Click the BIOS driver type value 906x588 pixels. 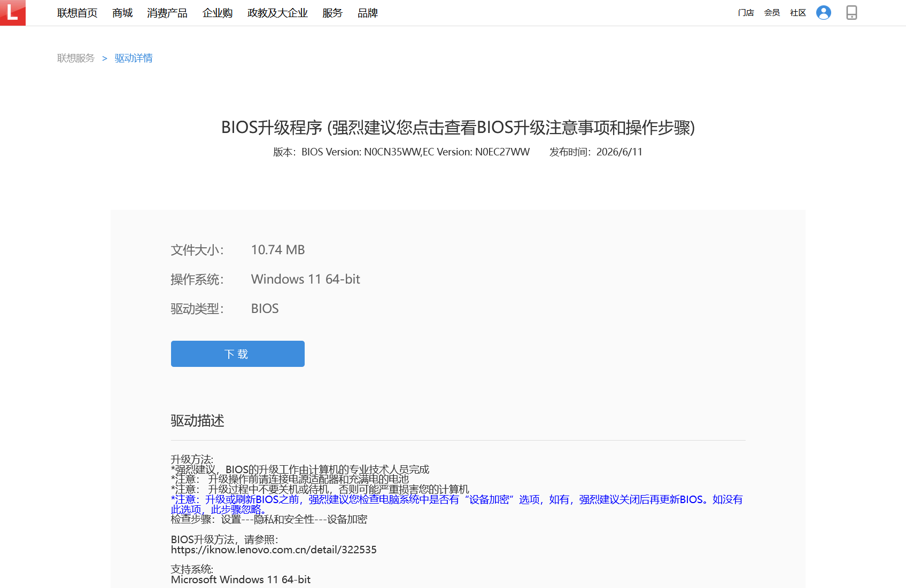tap(265, 309)
